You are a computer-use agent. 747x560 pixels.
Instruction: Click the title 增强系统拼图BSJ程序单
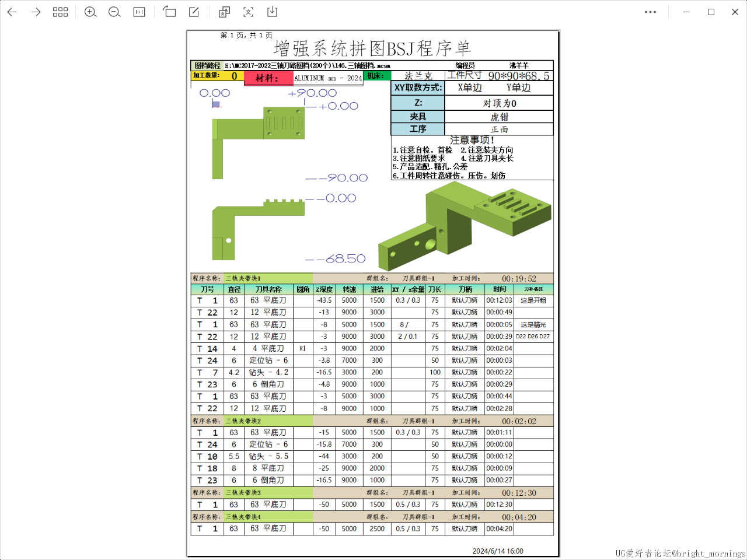pos(372,48)
